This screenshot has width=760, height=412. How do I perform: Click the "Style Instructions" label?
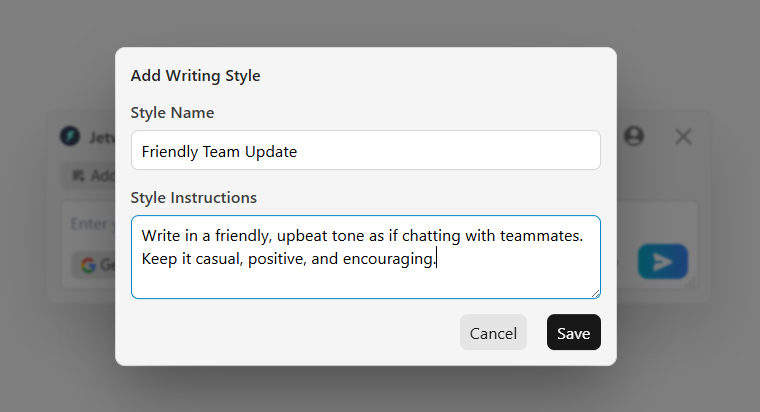coord(193,198)
